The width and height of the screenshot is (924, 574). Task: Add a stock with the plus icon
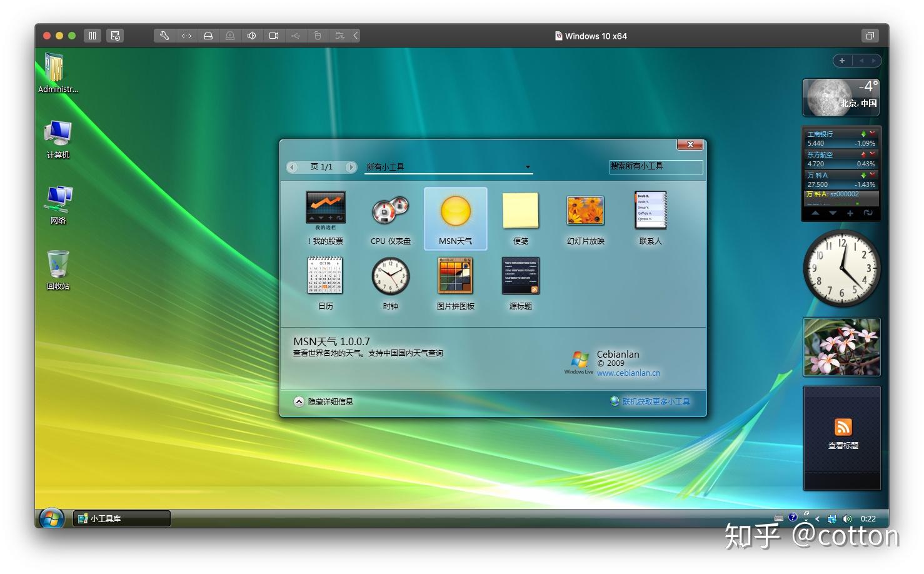(850, 213)
